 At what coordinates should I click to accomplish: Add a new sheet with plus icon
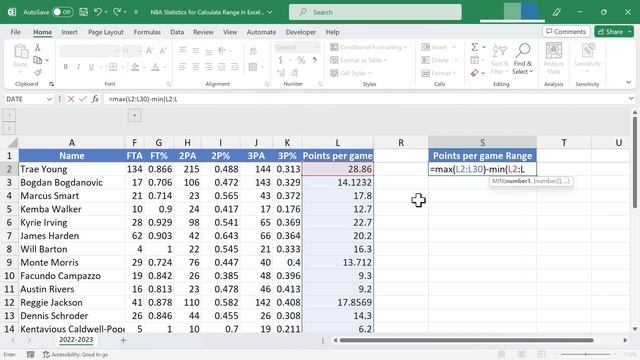[x=123, y=340]
